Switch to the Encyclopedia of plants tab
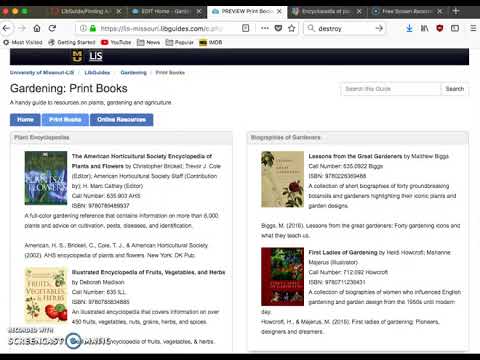Viewport: 480px width, 360px height. pyautogui.click(x=327, y=11)
